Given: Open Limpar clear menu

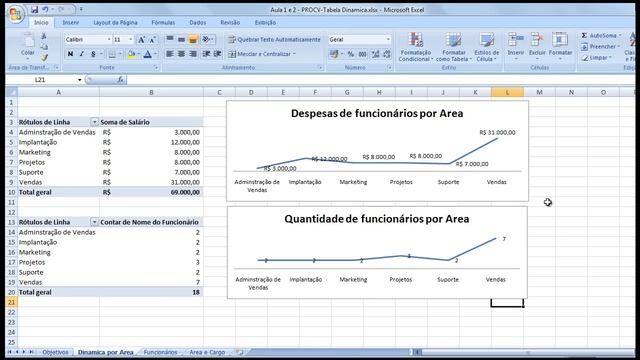Looking at the screenshot, I should pos(596,58).
